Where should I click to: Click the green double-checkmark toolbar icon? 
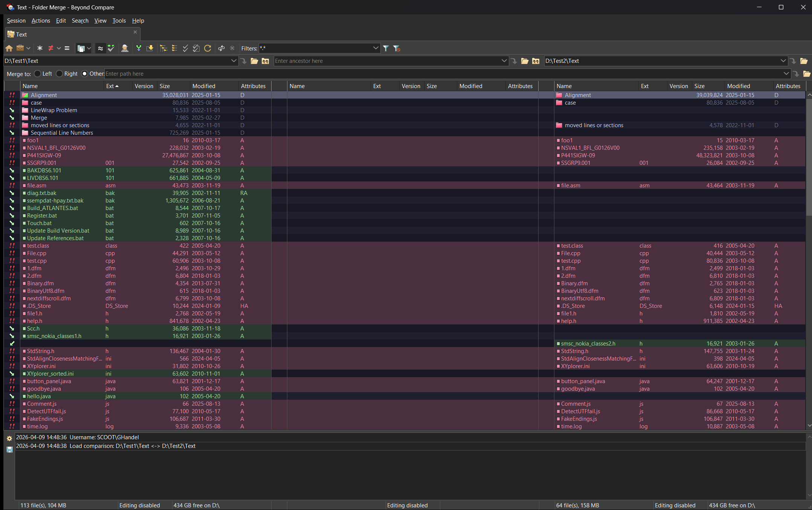click(111, 48)
